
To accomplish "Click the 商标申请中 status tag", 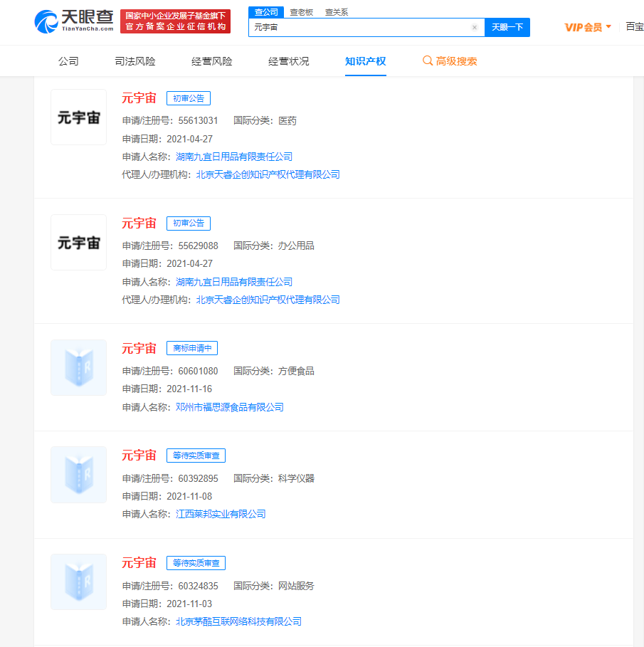I will (x=192, y=348).
